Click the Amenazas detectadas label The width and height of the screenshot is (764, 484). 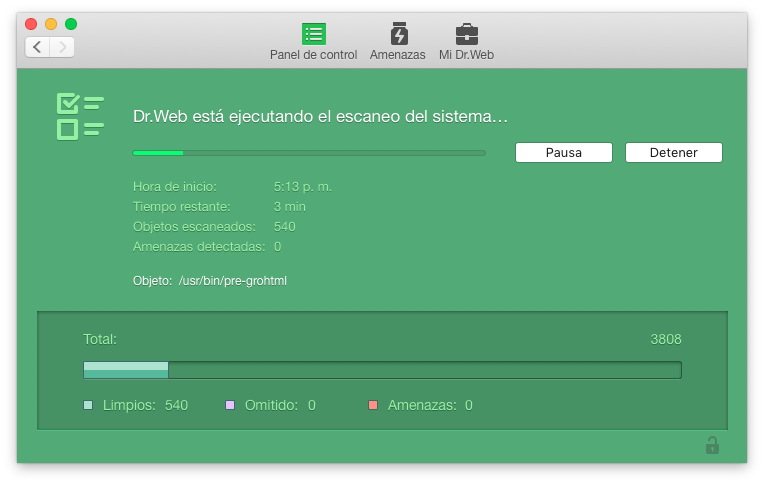point(199,247)
